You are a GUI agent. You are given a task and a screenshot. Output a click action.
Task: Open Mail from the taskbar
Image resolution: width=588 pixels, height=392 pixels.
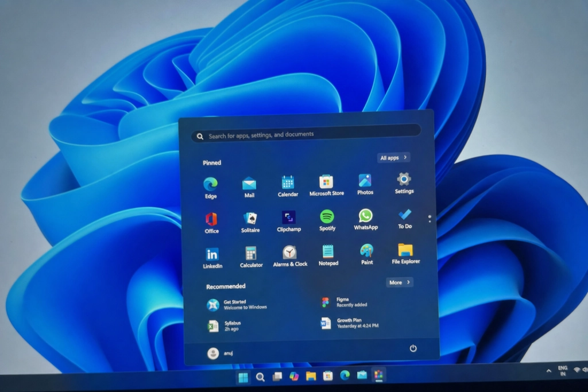coord(362,374)
